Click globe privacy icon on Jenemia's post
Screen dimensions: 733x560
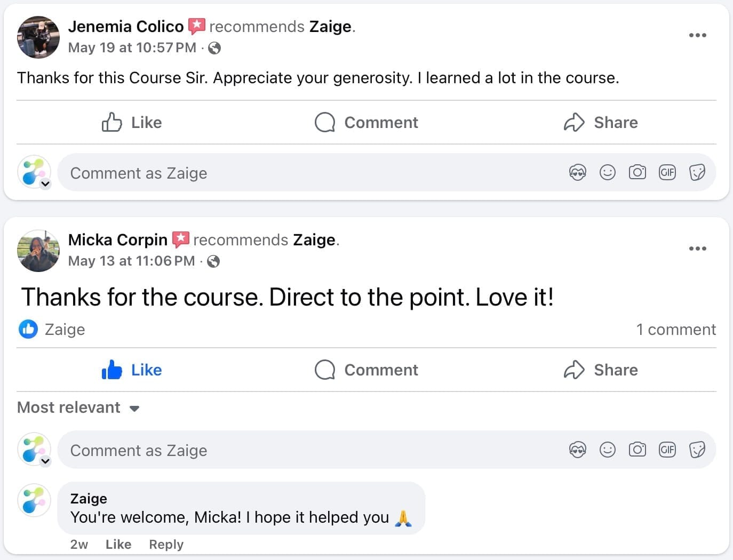tap(214, 48)
